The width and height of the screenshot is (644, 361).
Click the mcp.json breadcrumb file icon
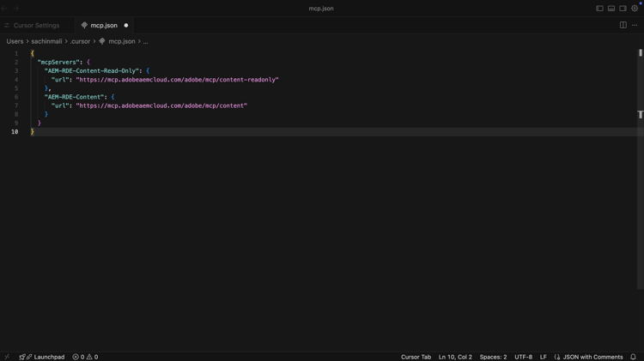pyautogui.click(x=102, y=41)
